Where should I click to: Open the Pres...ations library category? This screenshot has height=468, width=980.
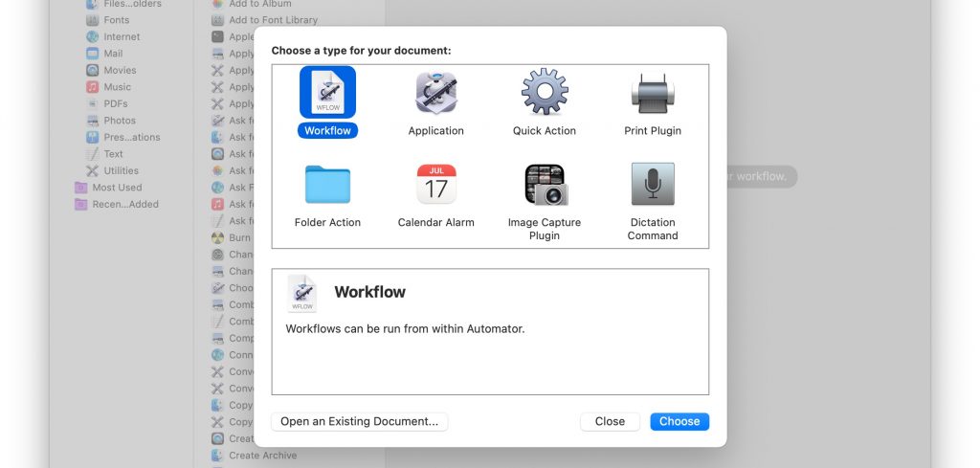pos(123,138)
